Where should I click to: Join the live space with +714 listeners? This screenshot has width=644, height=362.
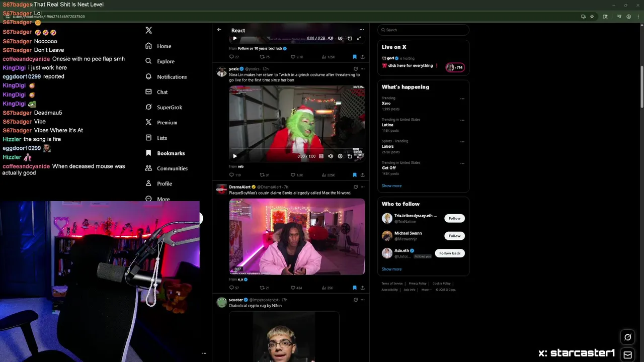(455, 67)
